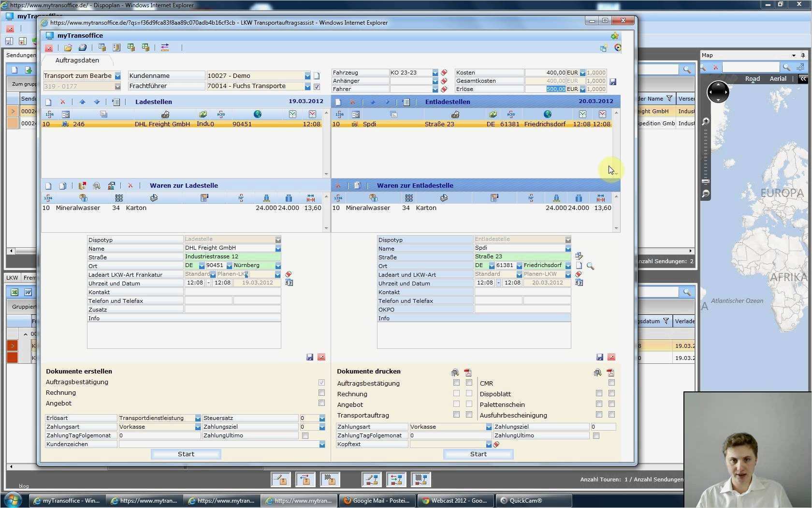
Task: Click the map zoom slider
Action: [706, 181]
